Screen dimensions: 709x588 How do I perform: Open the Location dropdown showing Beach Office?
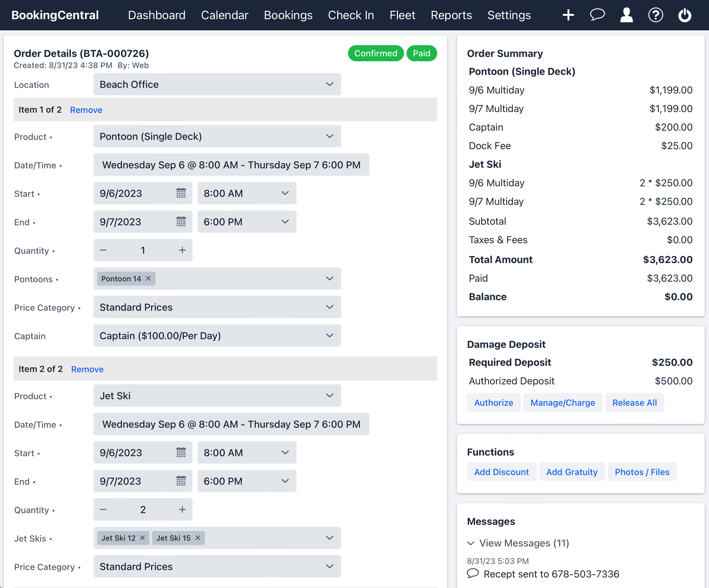coord(217,84)
